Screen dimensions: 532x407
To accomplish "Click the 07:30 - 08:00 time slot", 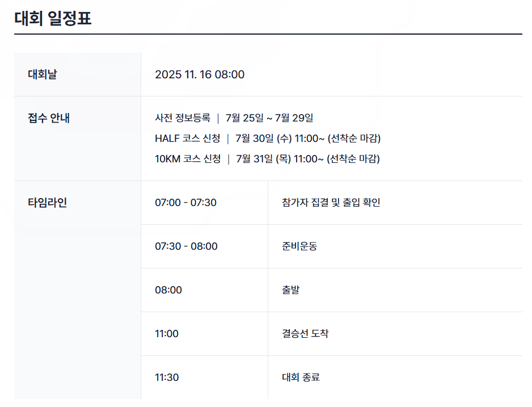I will tap(186, 246).
